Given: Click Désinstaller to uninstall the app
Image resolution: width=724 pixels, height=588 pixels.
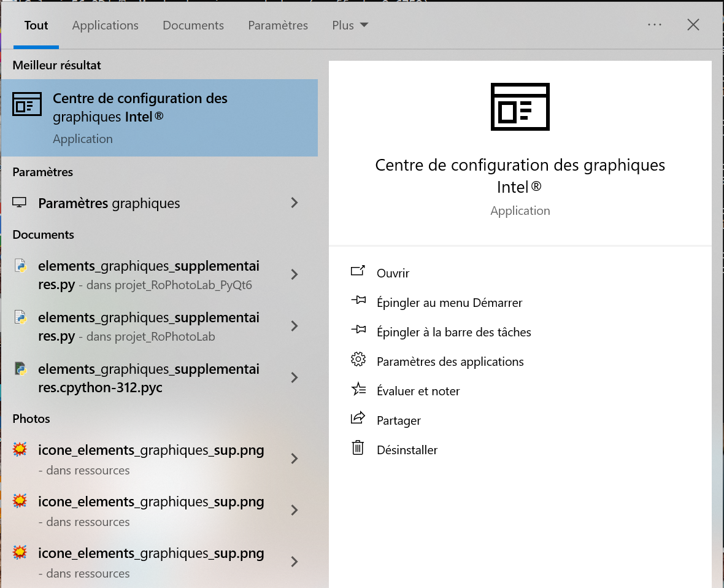Looking at the screenshot, I should click(407, 450).
